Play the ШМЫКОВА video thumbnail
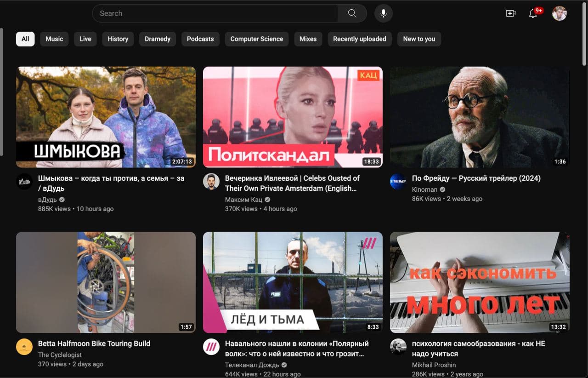Viewport: 588px width, 378px height. point(106,117)
